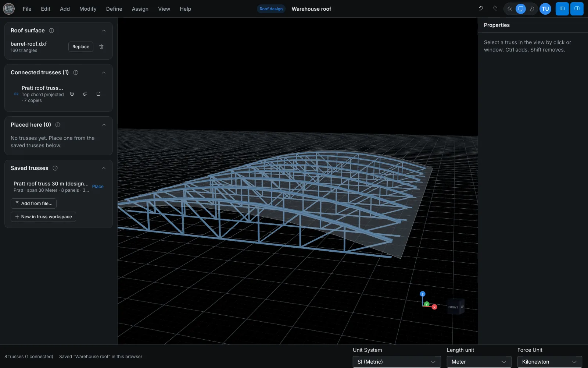Select all copies of Pratt roof truss
The height and width of the screenshot is (368, 588).
pos(72,94)
